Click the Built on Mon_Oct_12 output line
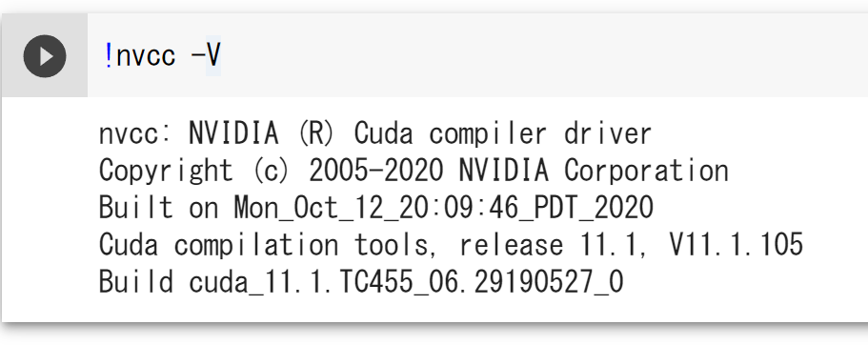Viewport: 868px width, 345px height. click(376, 208)
